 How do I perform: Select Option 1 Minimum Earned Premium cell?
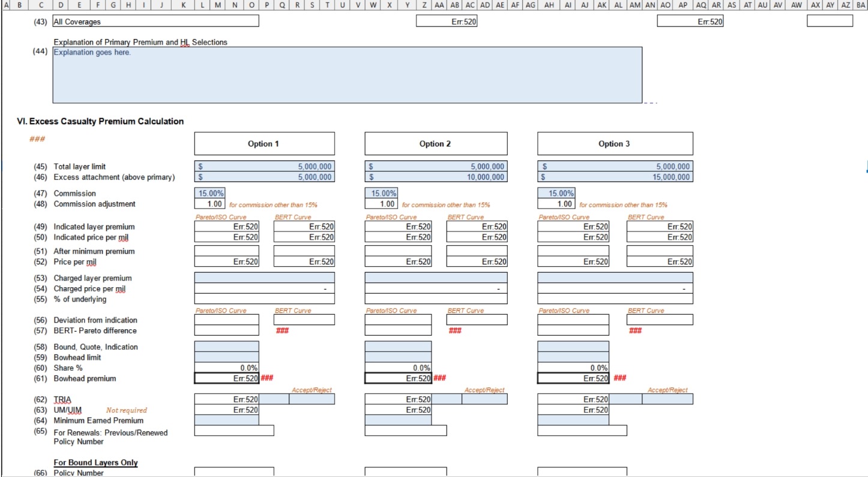pyautogui.click(x=227, y=421)
